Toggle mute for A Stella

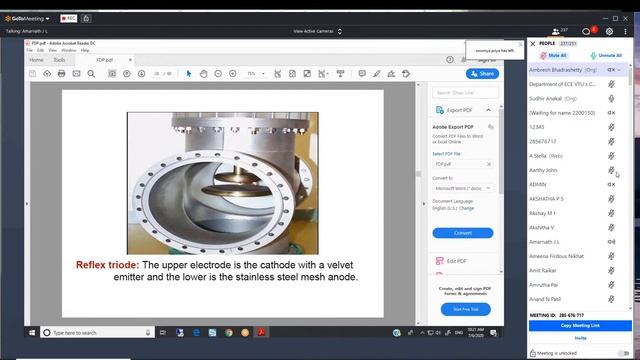[x=611, y=156]
